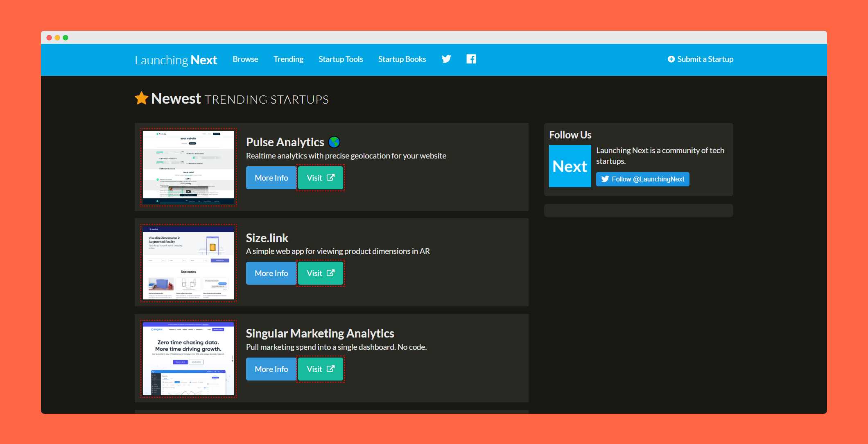Visit the Singular Marketing Analytics website

tap(321, 369)
